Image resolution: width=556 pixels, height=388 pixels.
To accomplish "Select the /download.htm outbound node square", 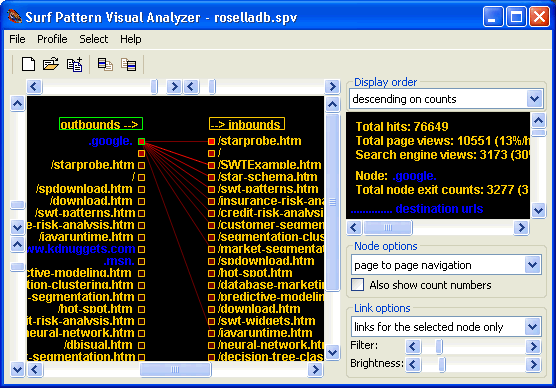I will click(x=141, y=201).
